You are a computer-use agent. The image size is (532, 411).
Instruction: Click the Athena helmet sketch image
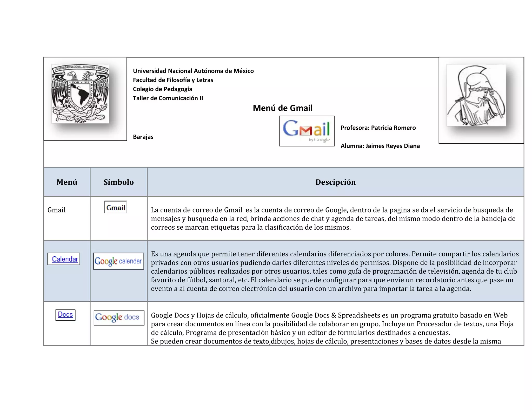click(476, 95)
